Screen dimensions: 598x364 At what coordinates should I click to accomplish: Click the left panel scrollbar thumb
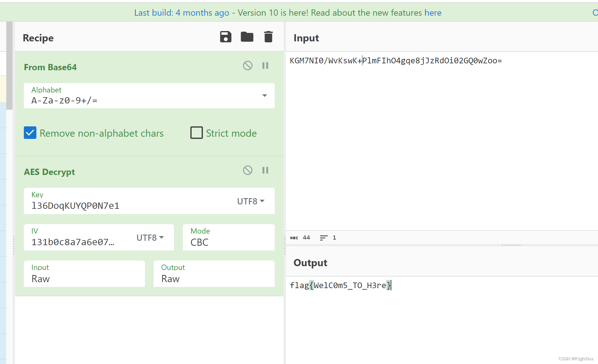click(9, 66)
